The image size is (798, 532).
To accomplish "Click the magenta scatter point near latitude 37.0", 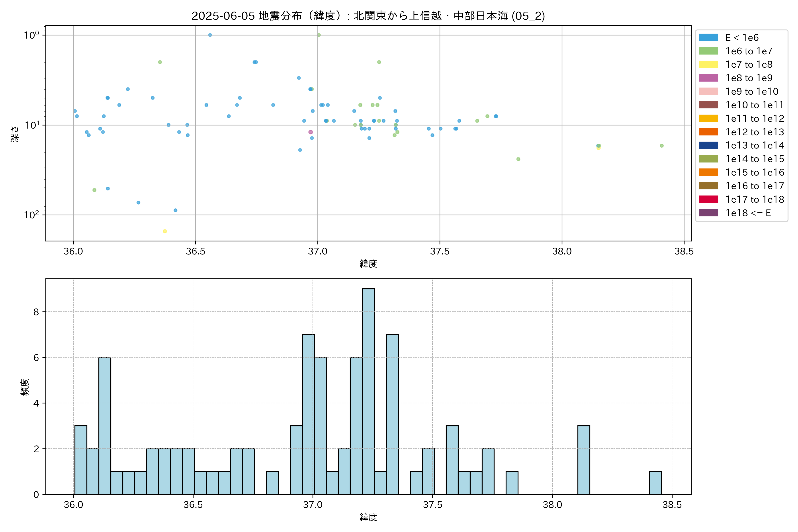I will pos(311,132).
